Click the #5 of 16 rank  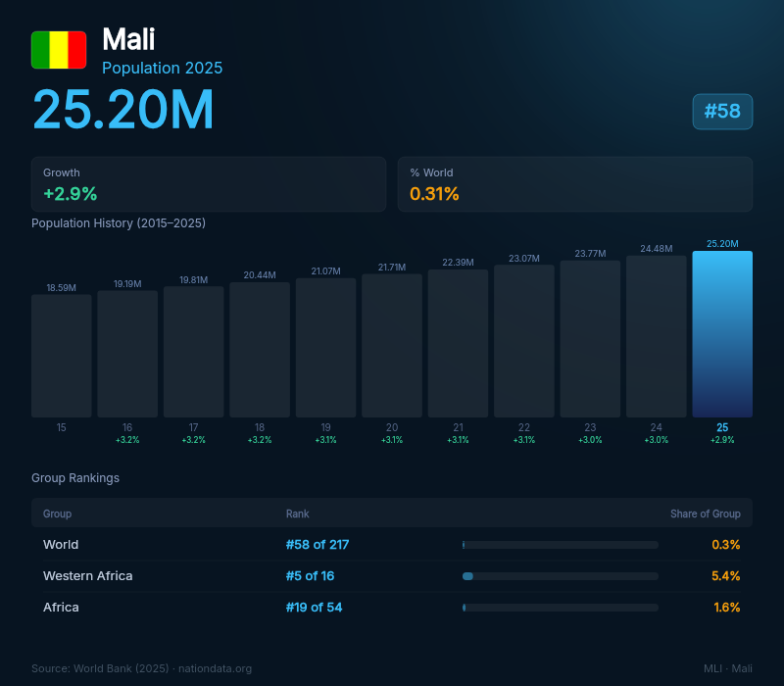[310, 576]
